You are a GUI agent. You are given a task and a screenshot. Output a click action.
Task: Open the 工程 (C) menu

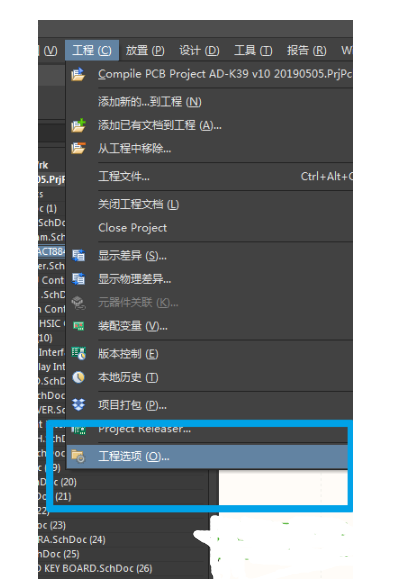[92, 50]
